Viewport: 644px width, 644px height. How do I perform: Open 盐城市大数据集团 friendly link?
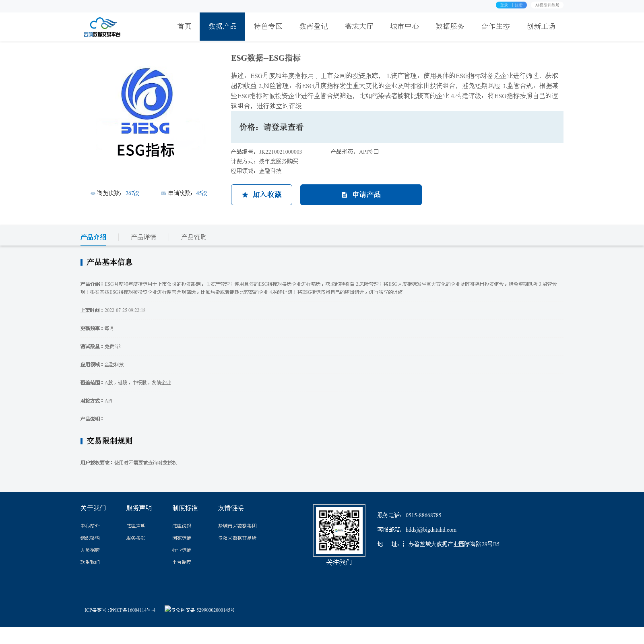point(237,526)
